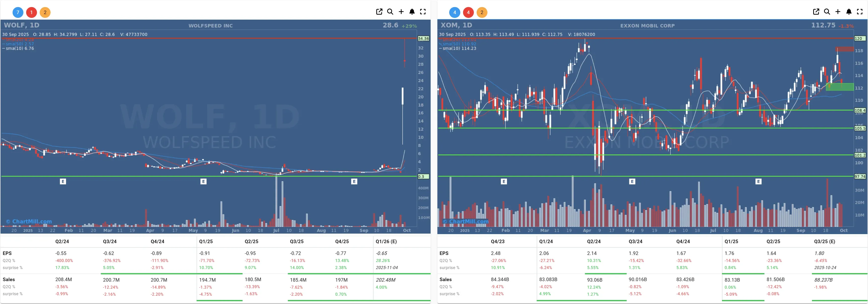Viewport: 868px width, 304px height.
Task: Click WOLFSPEED INC title in chart header
Action: pos(210,26)
